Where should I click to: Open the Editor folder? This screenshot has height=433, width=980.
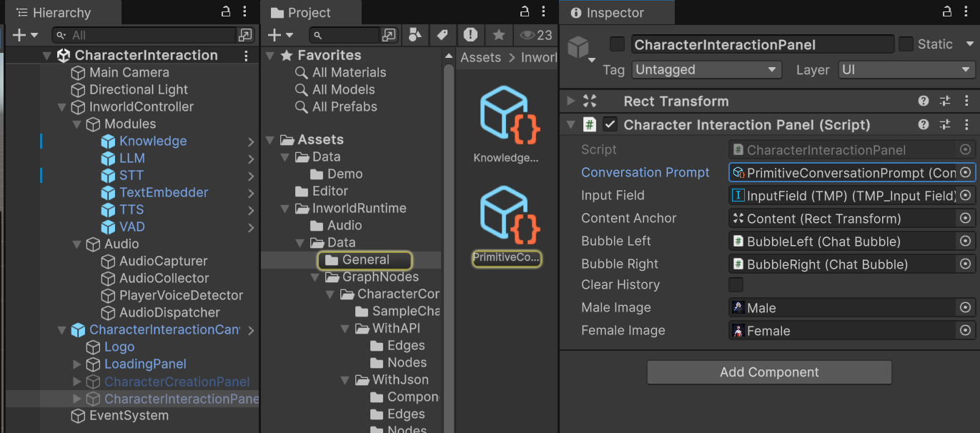330,191
